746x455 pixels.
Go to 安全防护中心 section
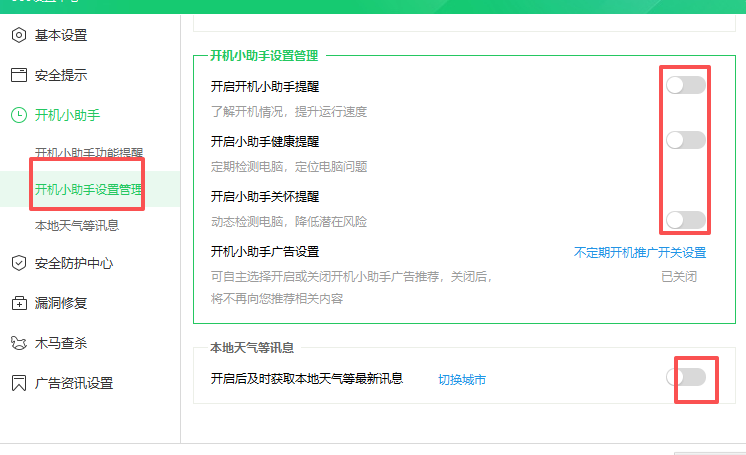(x=74, y=263)
